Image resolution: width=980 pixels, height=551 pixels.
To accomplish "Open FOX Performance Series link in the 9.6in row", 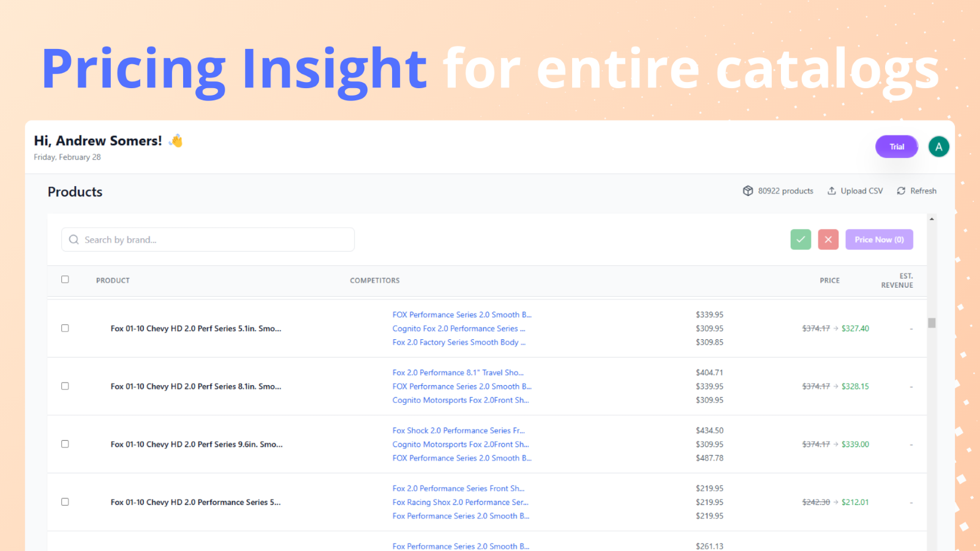I will [462, 458].
